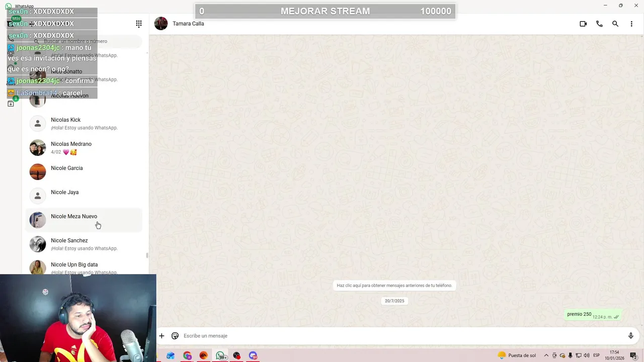
Task: Open the Nicole Jaya chat
Action: point(84,196)
